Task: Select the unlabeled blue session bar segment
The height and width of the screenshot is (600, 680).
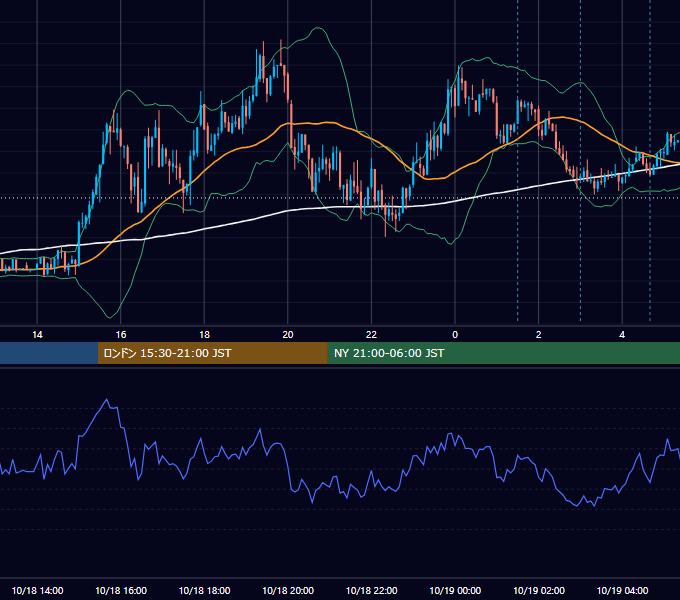Action: [49, 353]
